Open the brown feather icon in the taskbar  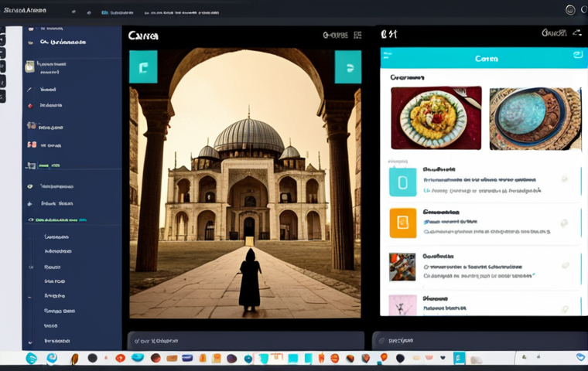click(x=74, y=359)
